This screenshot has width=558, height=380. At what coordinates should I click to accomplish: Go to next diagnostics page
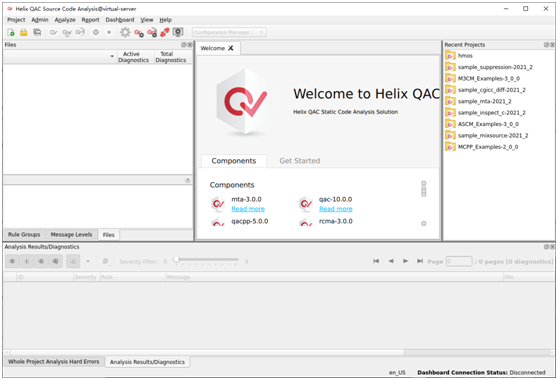coord(405,261)
